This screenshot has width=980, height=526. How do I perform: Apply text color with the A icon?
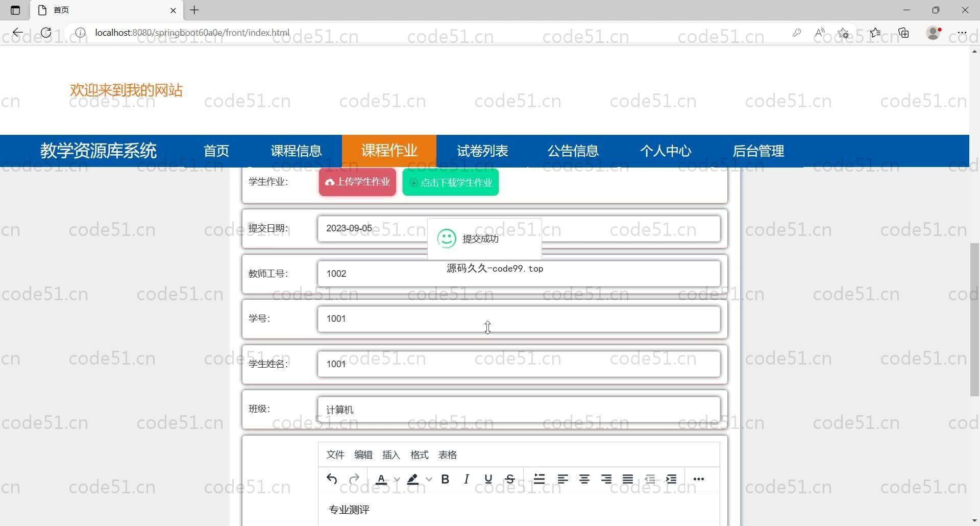click(x=381, y=479)
